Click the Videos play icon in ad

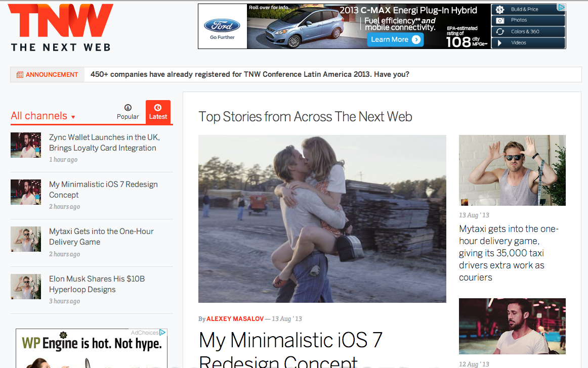499,43
